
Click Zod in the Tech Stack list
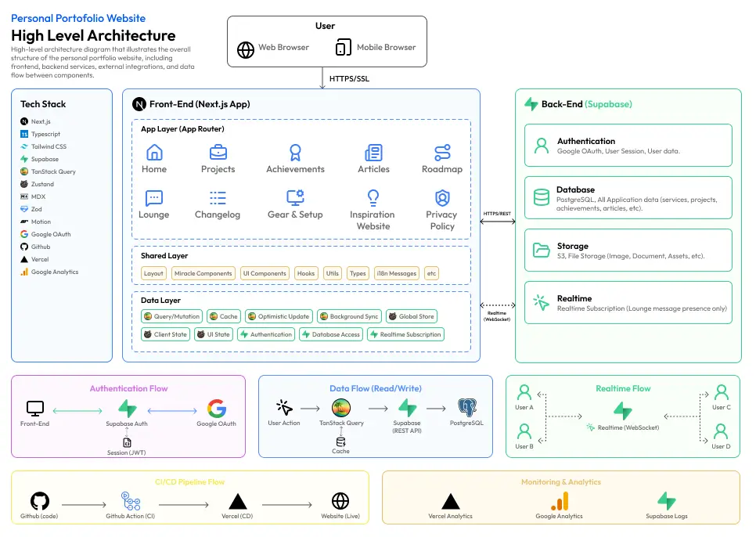pos(31,209)
